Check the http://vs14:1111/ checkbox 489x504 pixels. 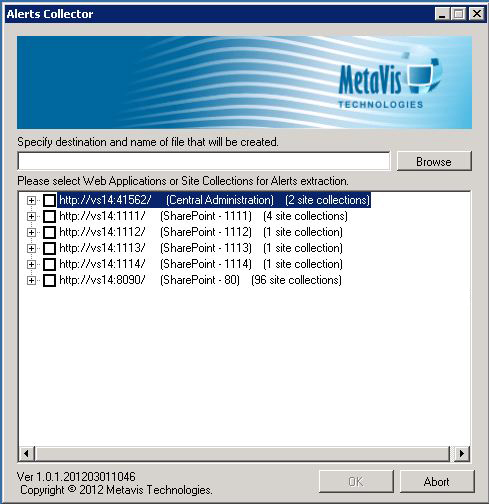[x=49, y=216]
